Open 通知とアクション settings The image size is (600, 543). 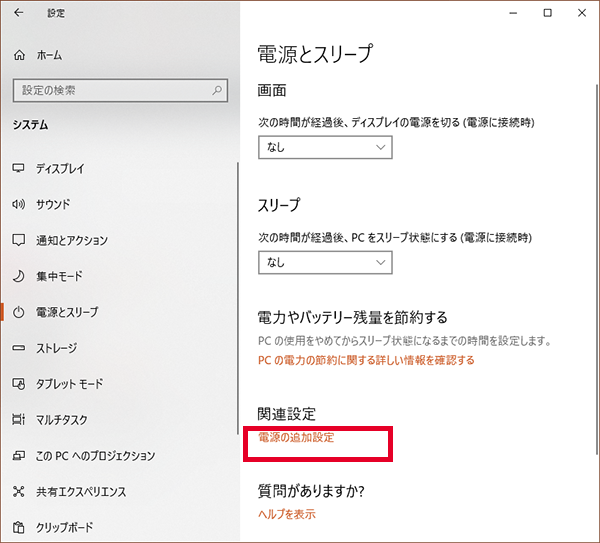tap(72, 240)
